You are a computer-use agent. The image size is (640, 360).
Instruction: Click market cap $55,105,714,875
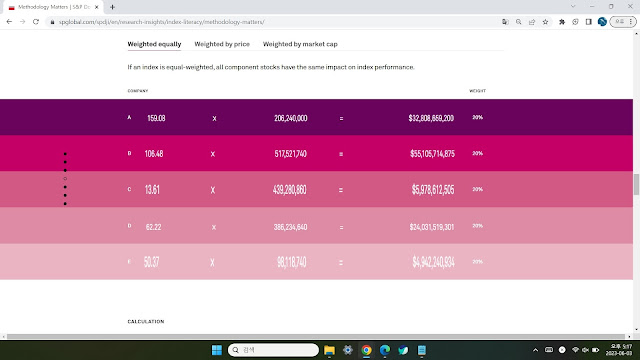(x=432, y=154)
